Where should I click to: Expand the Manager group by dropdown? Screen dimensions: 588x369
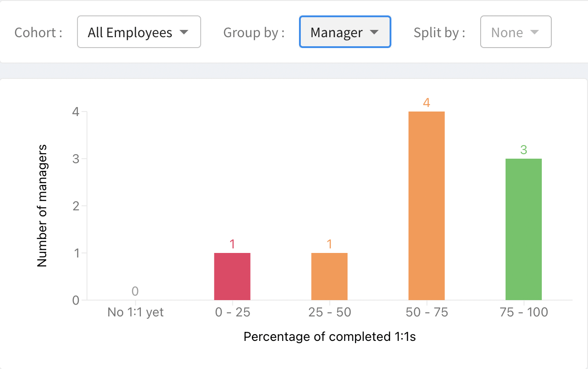point(345,32)
